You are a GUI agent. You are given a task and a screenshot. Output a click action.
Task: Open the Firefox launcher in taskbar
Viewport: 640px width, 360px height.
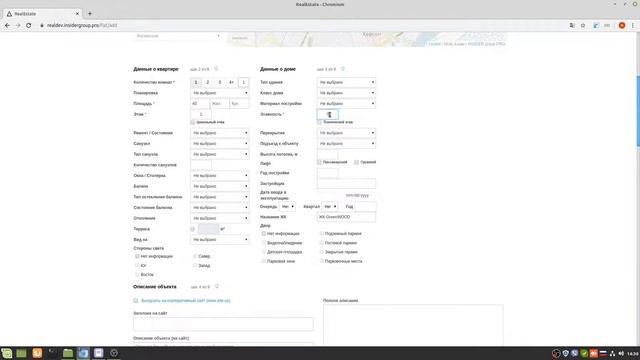click(x=37, y=353)
